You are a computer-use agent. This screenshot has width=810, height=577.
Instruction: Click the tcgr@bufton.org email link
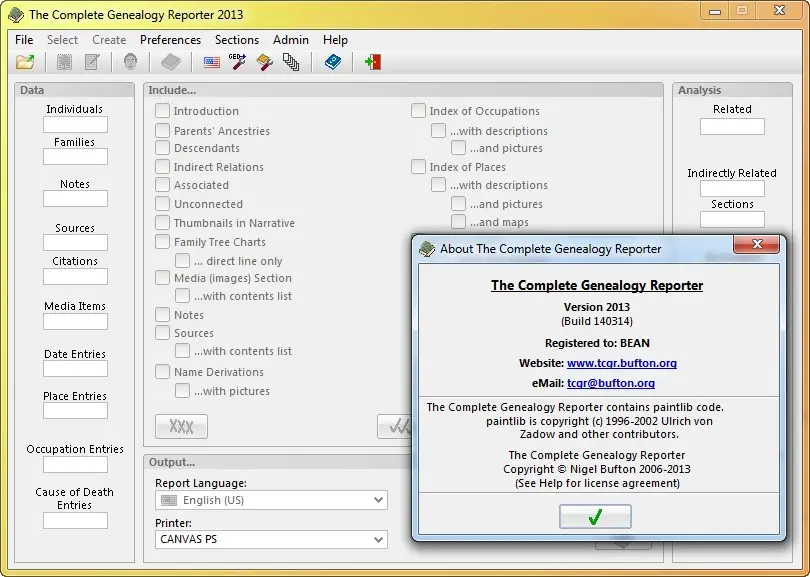pos(611,383)
